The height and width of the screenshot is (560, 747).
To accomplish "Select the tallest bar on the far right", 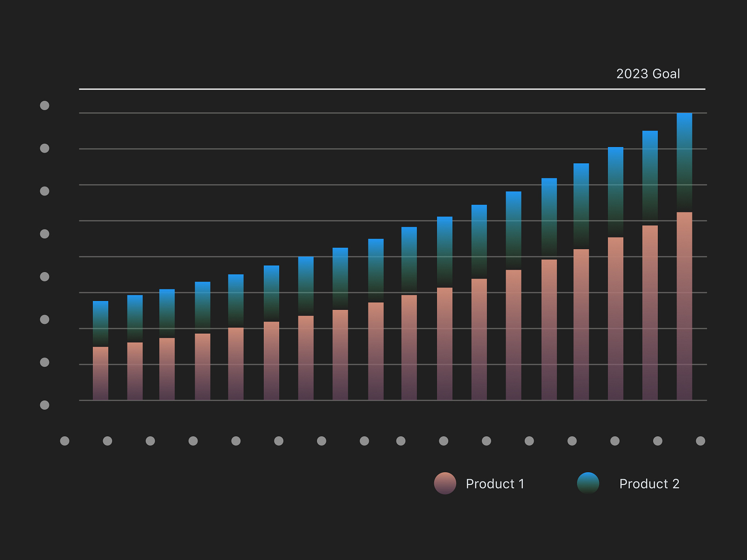I will pyautogui.click(x=684, y=257).
